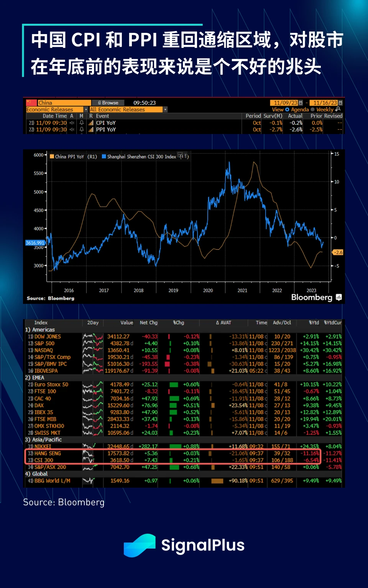Open calendar for start date 11/09/23

pyautogui.click(x=301, y=103)
